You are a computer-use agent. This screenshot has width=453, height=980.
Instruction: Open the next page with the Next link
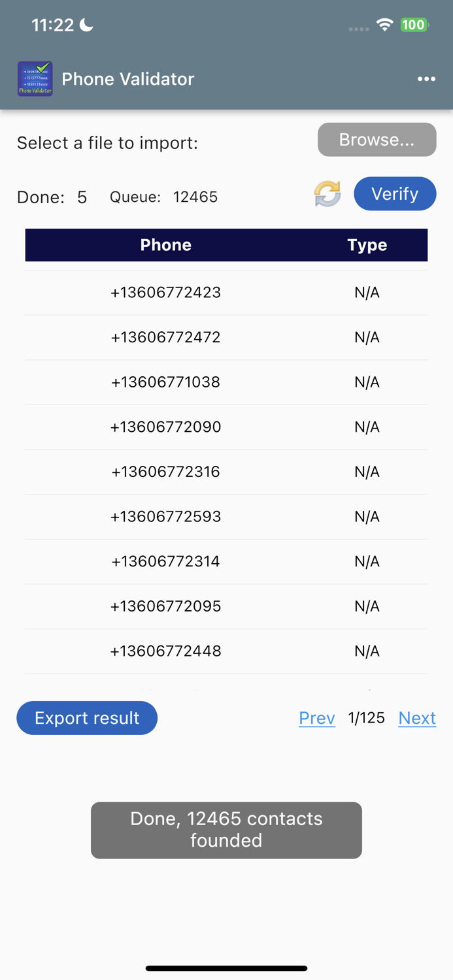point(417,717)
